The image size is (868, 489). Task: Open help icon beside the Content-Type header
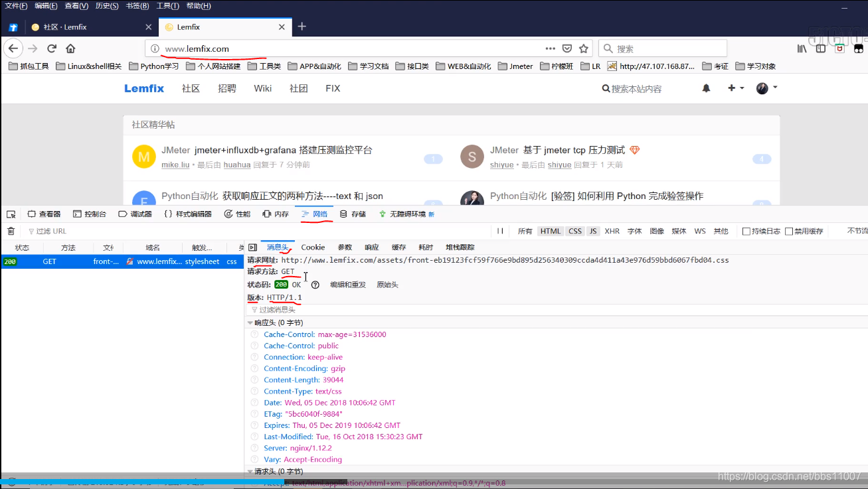click(254, 391)
